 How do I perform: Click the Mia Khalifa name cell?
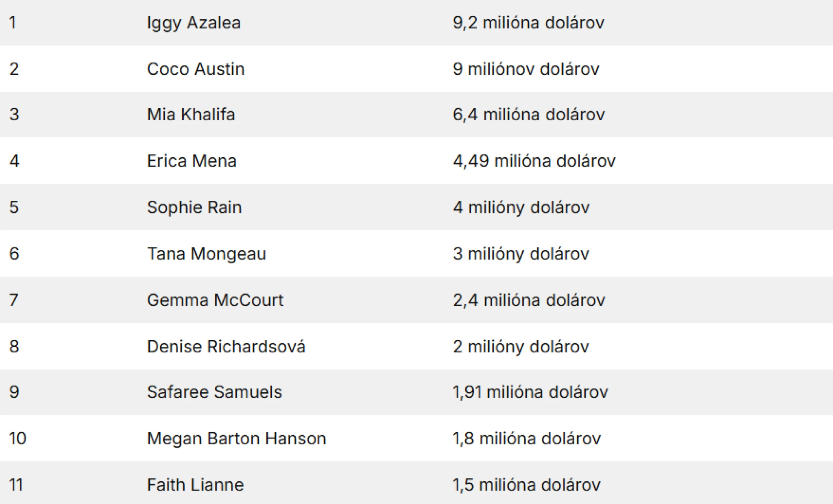click(x=191, y=115)
